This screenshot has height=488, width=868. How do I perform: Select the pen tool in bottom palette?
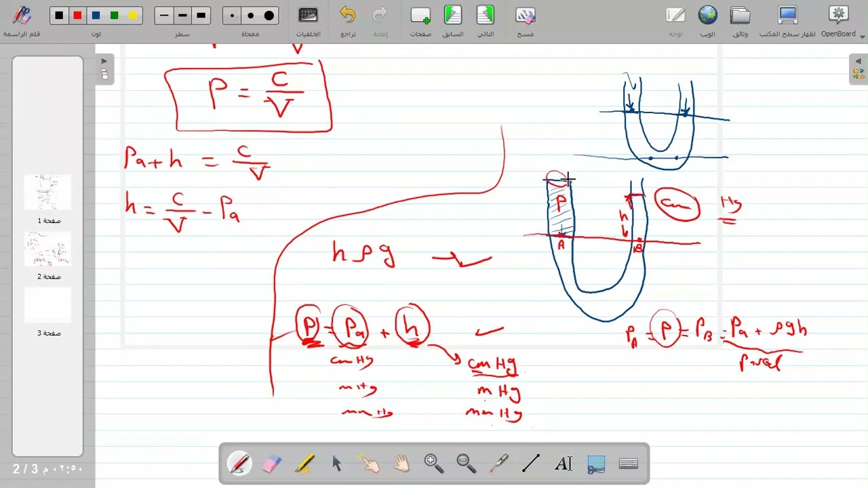239,464
